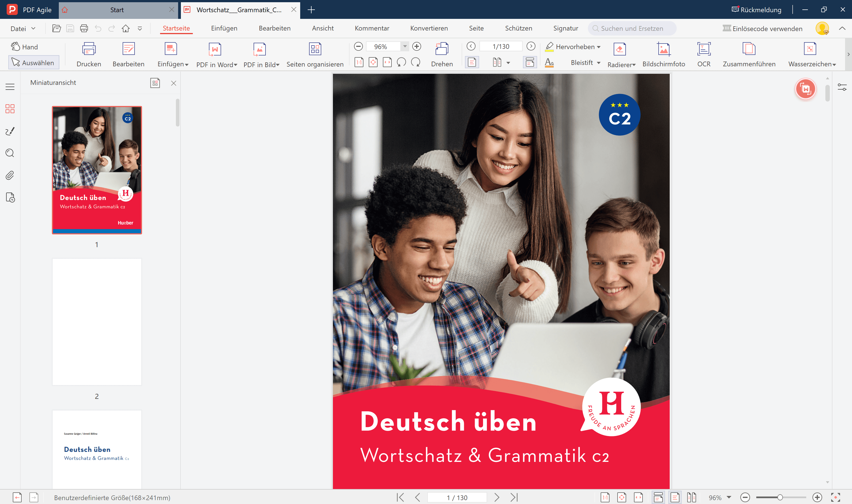Expand the Bleistift pencil dropdown
The image size is (852, 504).
(x=598, y=63)
